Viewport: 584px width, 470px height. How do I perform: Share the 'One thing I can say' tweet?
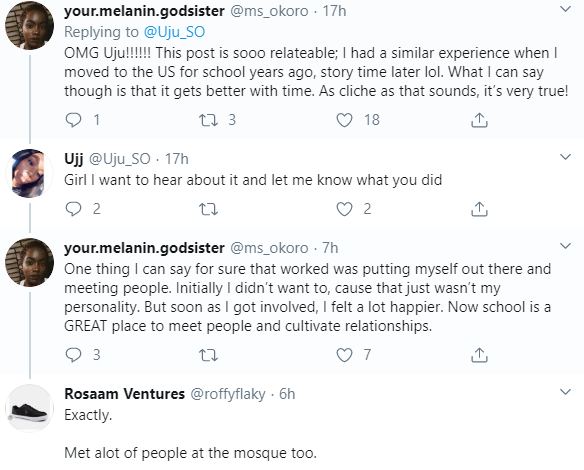[x=479, y=355]
